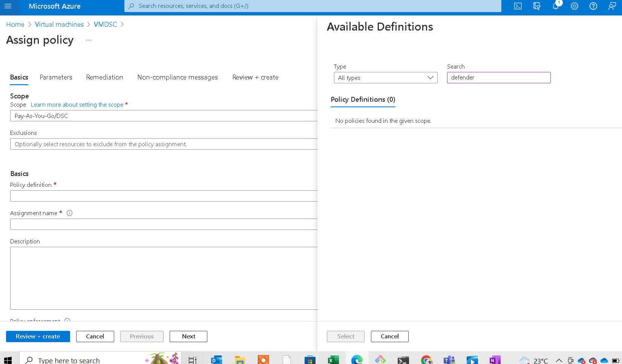
Task: Select the Basics tab
Action: pyautogui.click(x=19, y=77)
